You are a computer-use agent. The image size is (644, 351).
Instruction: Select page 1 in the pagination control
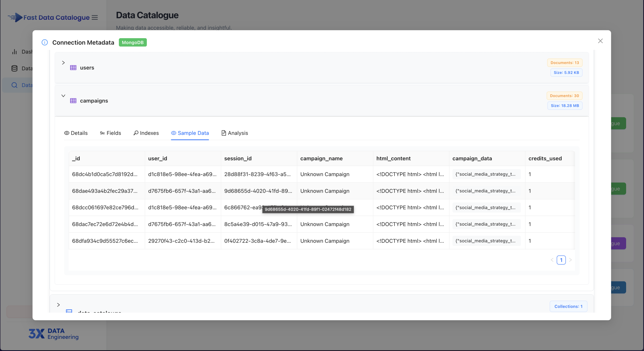pyautogui.click(x=561, y=260)
